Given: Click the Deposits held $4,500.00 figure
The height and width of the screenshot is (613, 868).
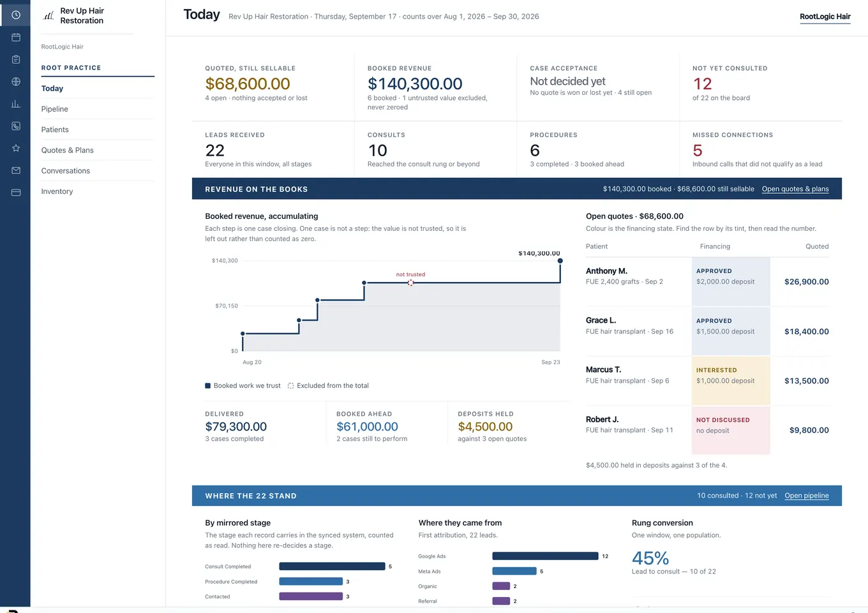Looking at the screenshot, I should coord(485,427).
